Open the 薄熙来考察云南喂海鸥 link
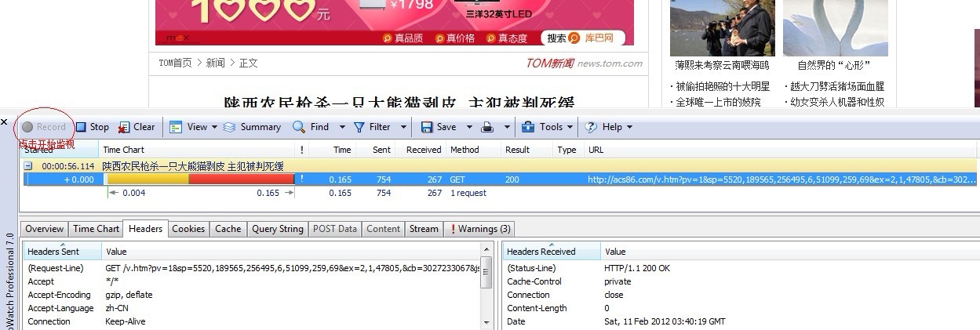This screenshot has height=330, width=980. pos(722,66)
